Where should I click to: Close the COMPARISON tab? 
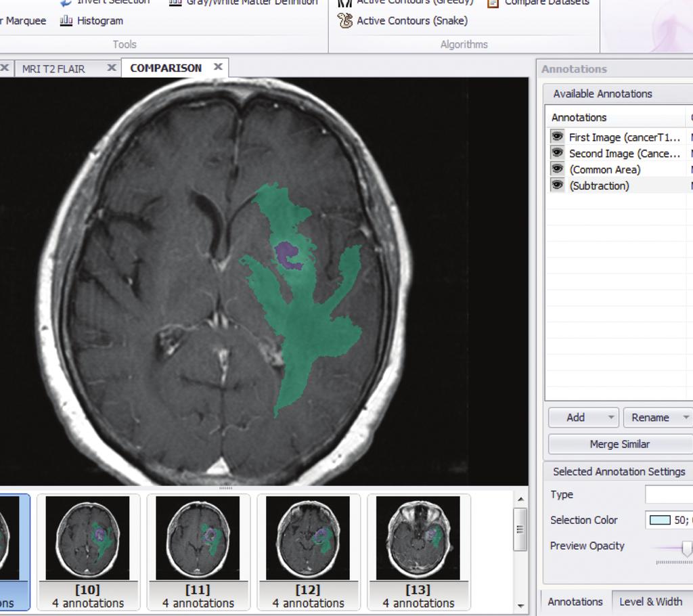(x=218, y=67)
